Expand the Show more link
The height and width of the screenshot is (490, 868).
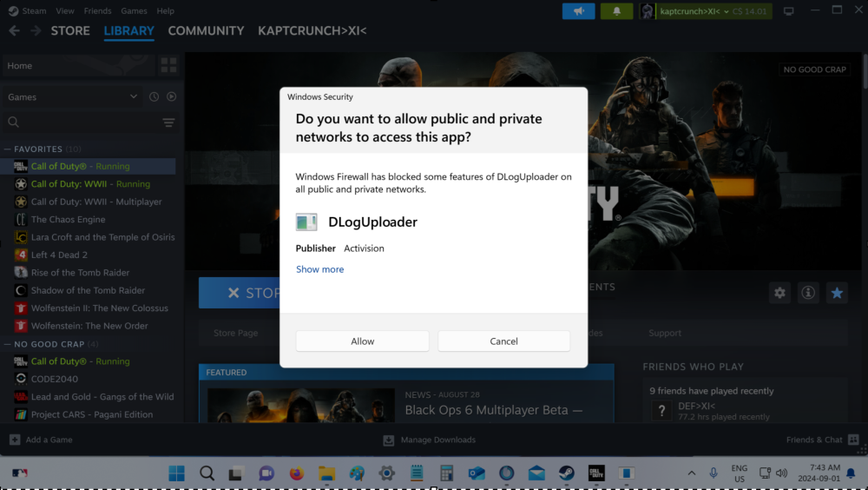319,269
